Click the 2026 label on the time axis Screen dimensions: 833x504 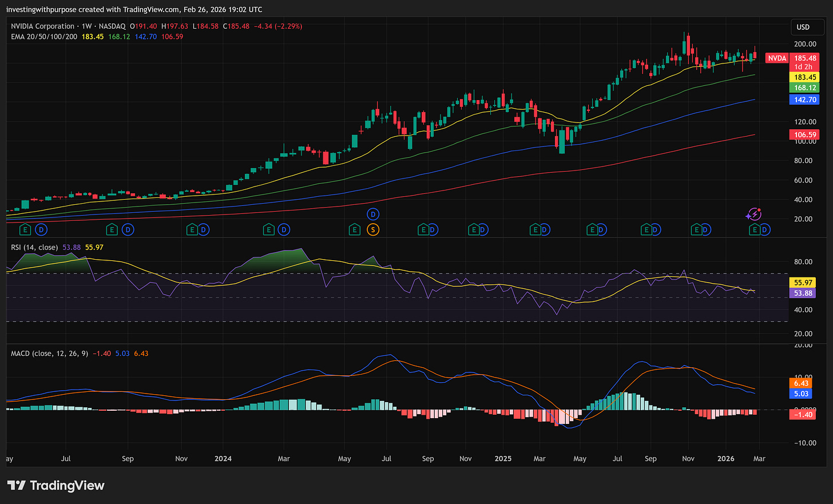coord(726,459)
